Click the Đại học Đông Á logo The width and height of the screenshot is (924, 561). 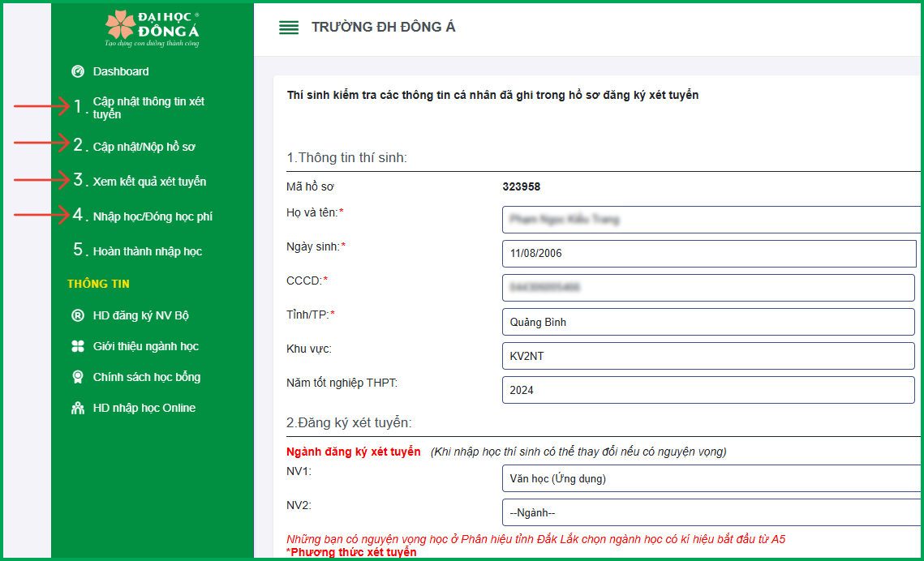tap(152, 28)
